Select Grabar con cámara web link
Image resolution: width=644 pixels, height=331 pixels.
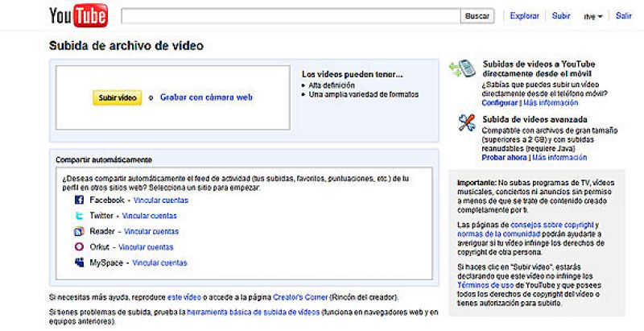206,97
